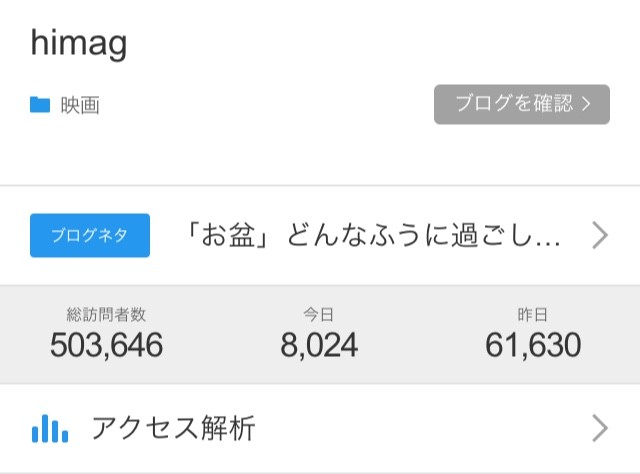Click the total visitors count 503,646
640x474 pixels.
(107, 345)
